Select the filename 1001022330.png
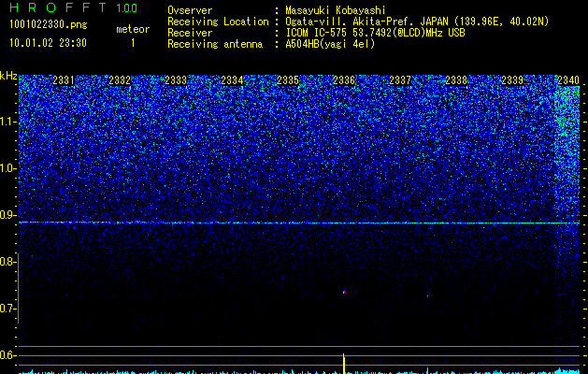Screen dimensions: 588x374 (x=49, y=25)
